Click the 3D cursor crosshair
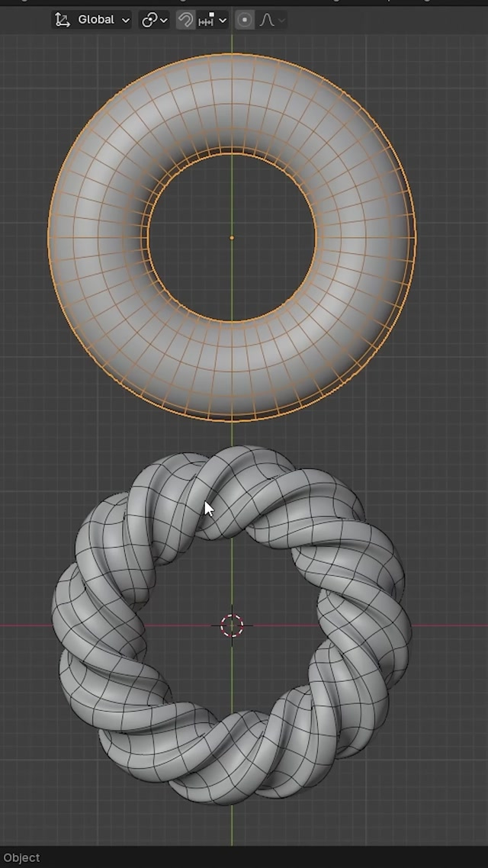Image resolution: width=488 pixels, height=868 pixels. pyautogui.click(x=232, y=625)
